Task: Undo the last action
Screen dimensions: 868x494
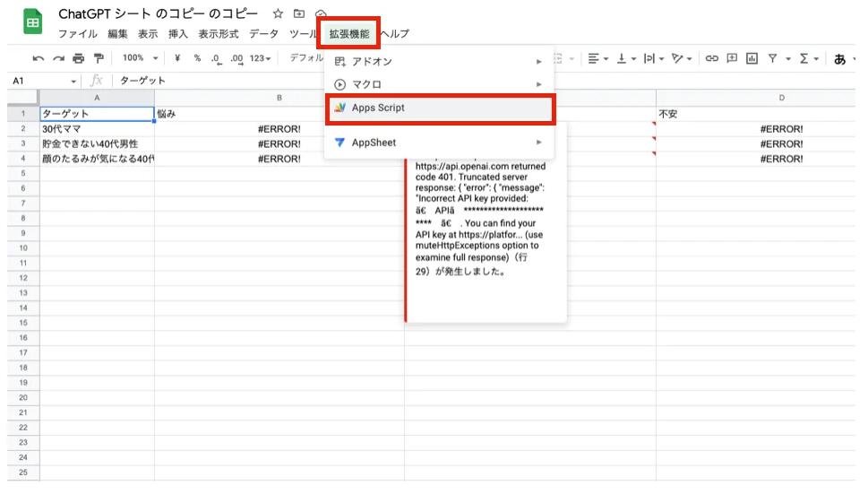Action: [39, 58]
